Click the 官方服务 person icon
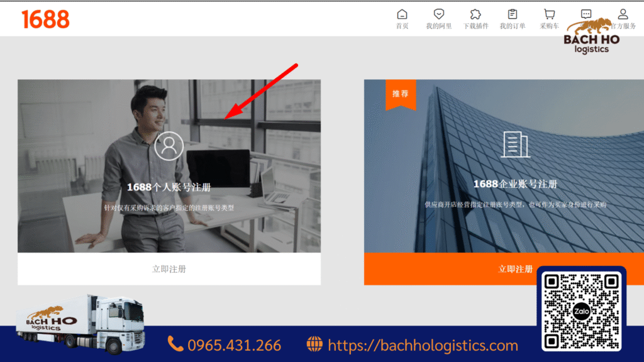The width and height of the screenshot is (644, 362). tap(623, 14)
